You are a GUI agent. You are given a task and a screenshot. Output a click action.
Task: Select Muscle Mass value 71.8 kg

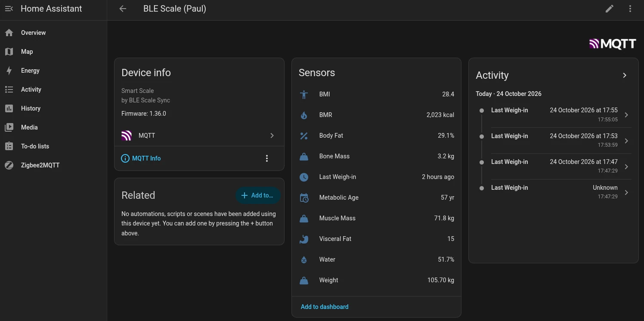444,218
